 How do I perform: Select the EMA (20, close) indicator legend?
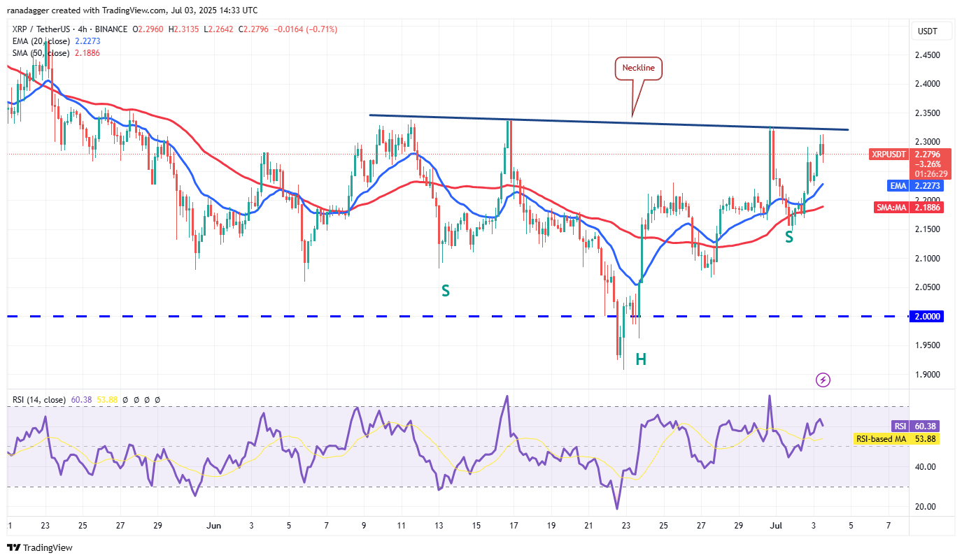pos(41,41)
